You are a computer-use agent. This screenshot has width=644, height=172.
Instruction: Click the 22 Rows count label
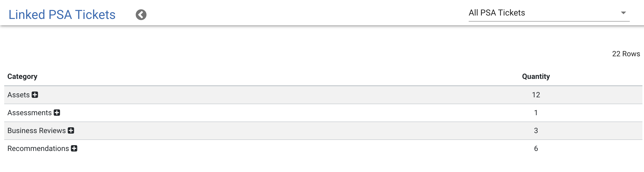coord(626,54)
